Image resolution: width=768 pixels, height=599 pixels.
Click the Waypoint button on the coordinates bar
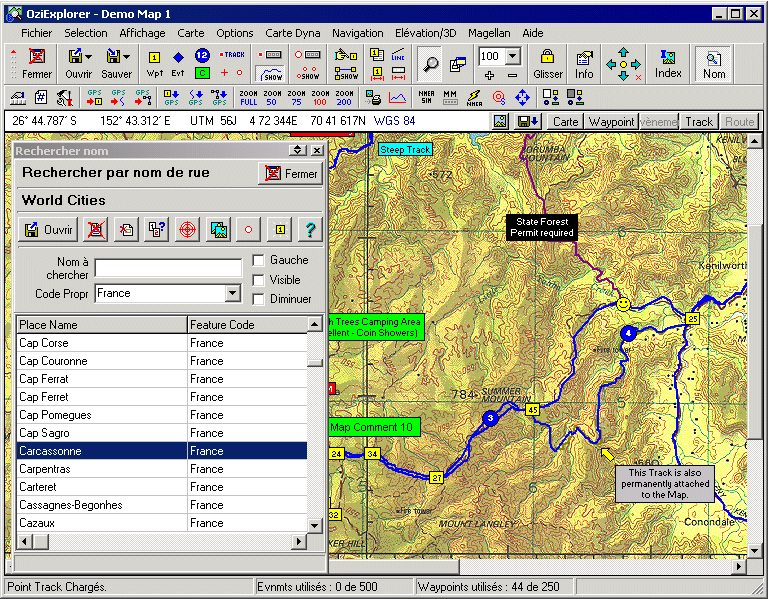coord(611,121)
